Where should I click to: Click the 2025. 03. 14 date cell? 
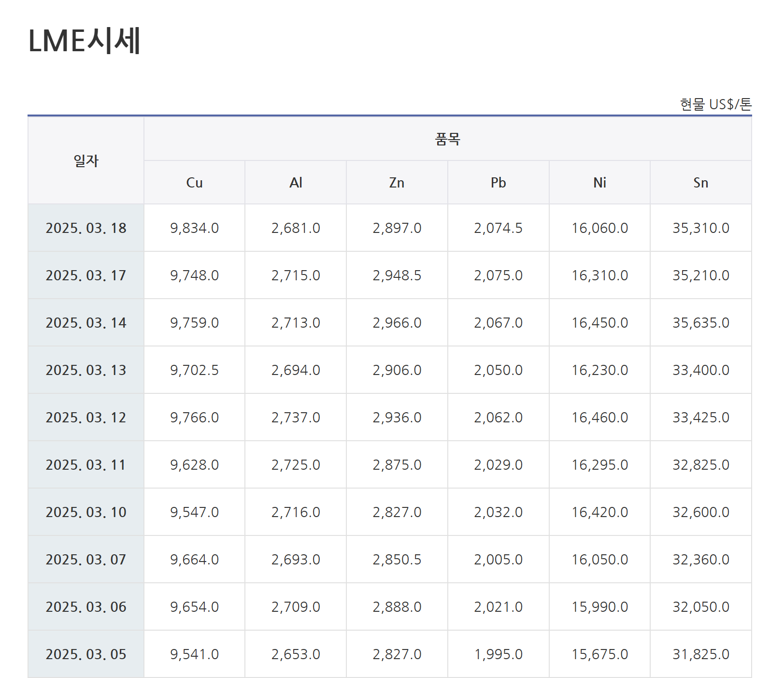click(86, 323)
